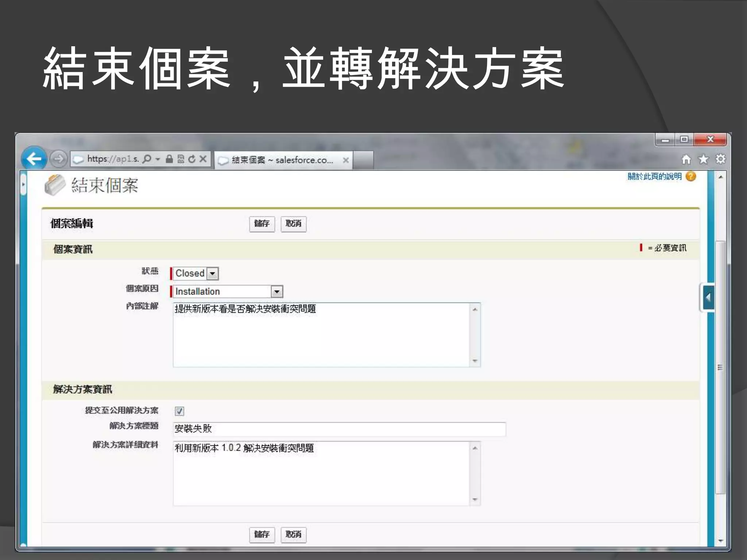Image resolution: width=747 pixels, height=560 pixels.
Task: Toggle the compatibility view icon
Action: [x=181, y=159]
